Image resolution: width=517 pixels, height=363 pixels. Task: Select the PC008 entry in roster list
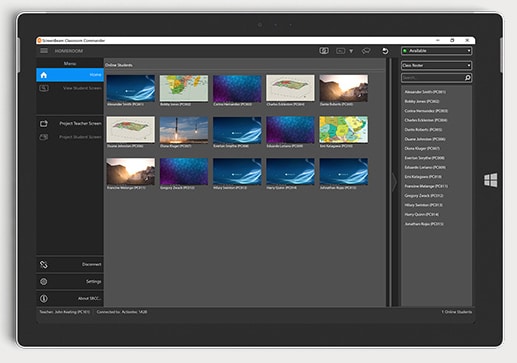tap(424, 158)
